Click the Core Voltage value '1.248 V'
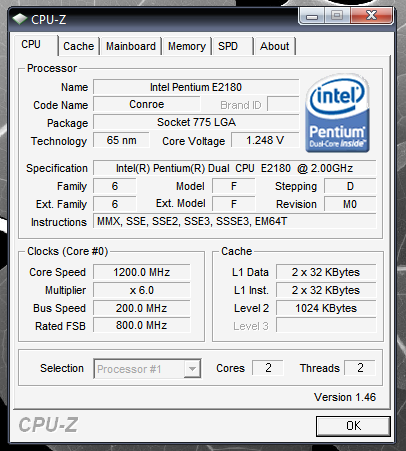 (265, 140)
